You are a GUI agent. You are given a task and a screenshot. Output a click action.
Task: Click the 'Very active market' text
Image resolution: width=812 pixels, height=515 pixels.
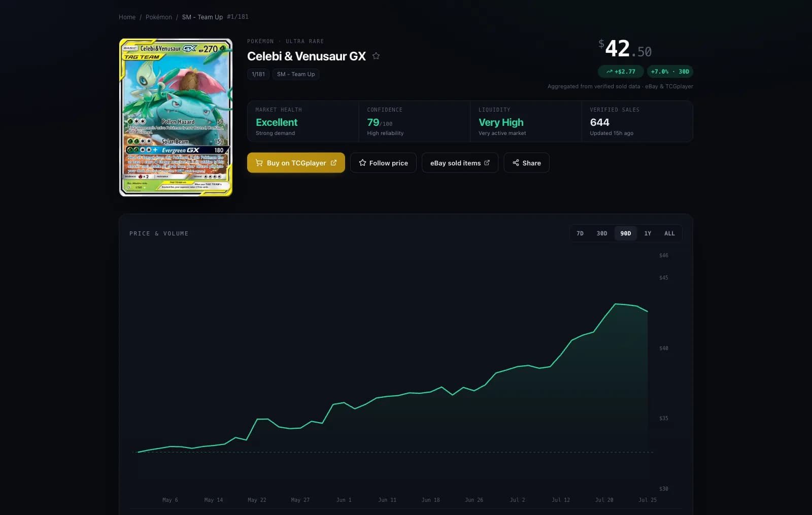pyautogui.click(x=502, y=133)
